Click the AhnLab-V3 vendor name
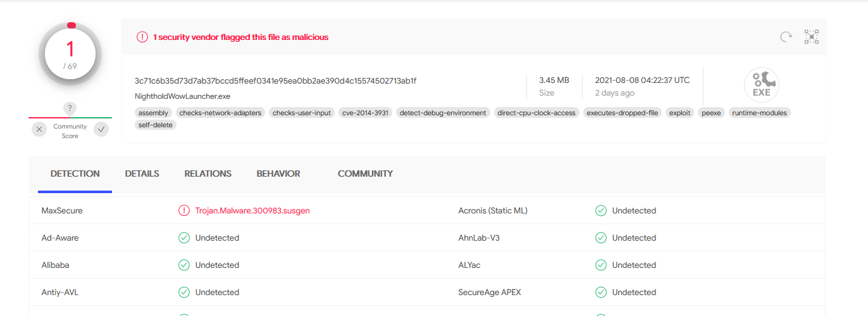The width and height of the screenshot is (868, 316). (x=479, y=238)
